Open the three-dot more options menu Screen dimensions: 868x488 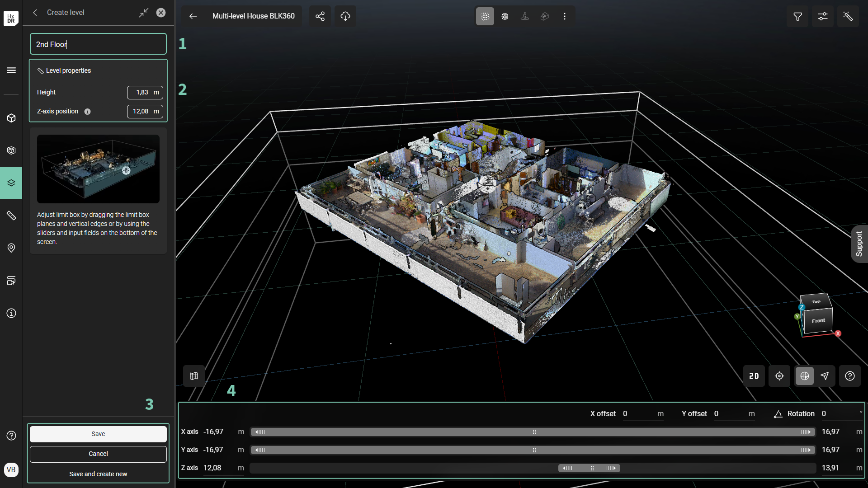565,16
